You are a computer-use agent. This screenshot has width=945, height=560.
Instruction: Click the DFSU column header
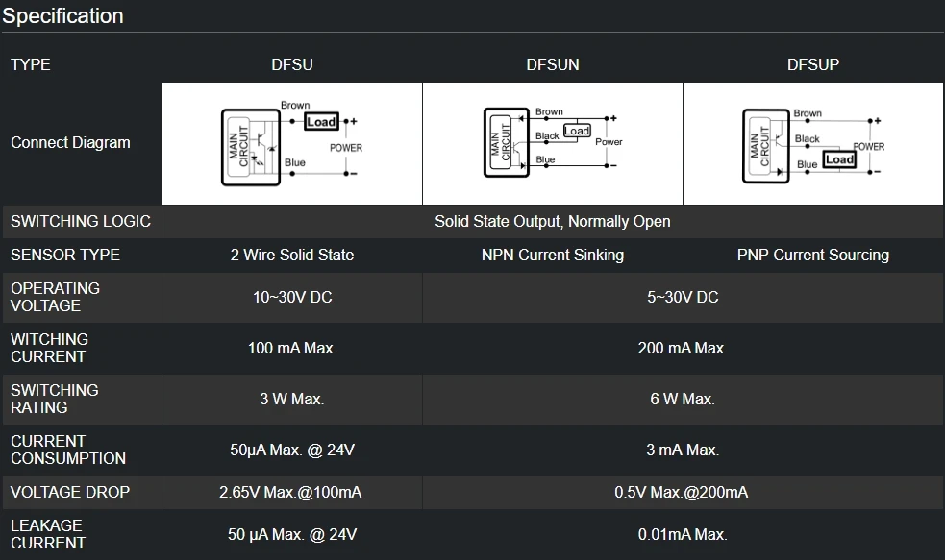pyautogui.click(x=292, y=64)
